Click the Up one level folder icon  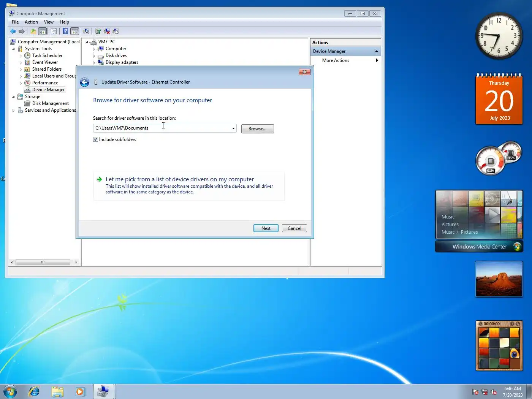tap(33, 32)
